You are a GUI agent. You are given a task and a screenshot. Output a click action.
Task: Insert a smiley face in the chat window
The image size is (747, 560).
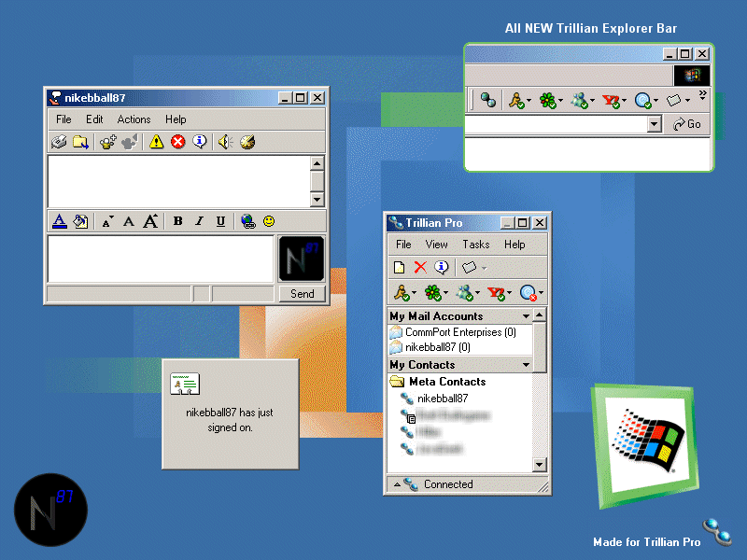pyautogui.click(x=268, y=221)
